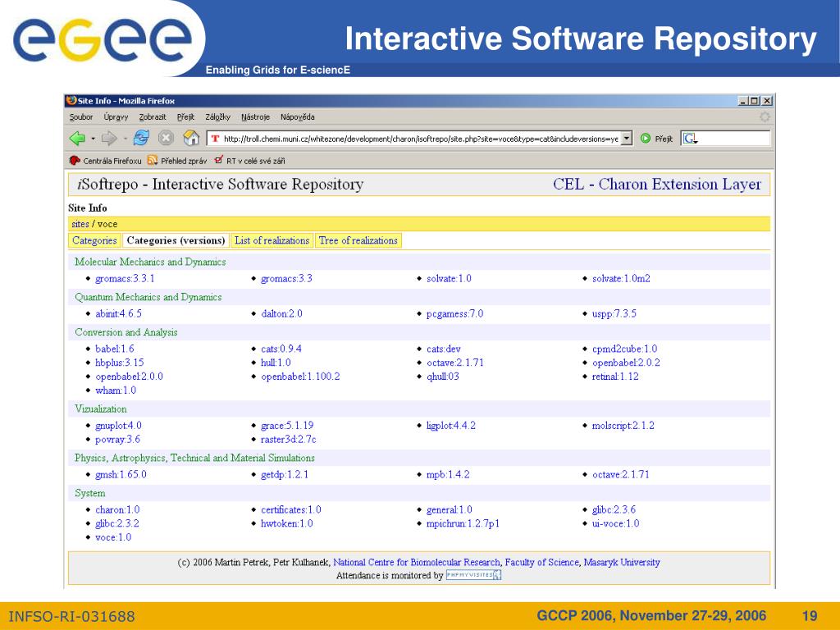Open the gmsh:1.65.0 link
Image resolution: width=840 pixels, height=630 pixels.
[x=121, y=475]
